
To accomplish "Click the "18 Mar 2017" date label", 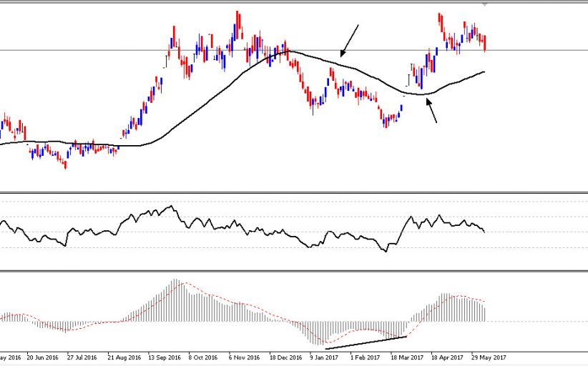I will (407, 357).
